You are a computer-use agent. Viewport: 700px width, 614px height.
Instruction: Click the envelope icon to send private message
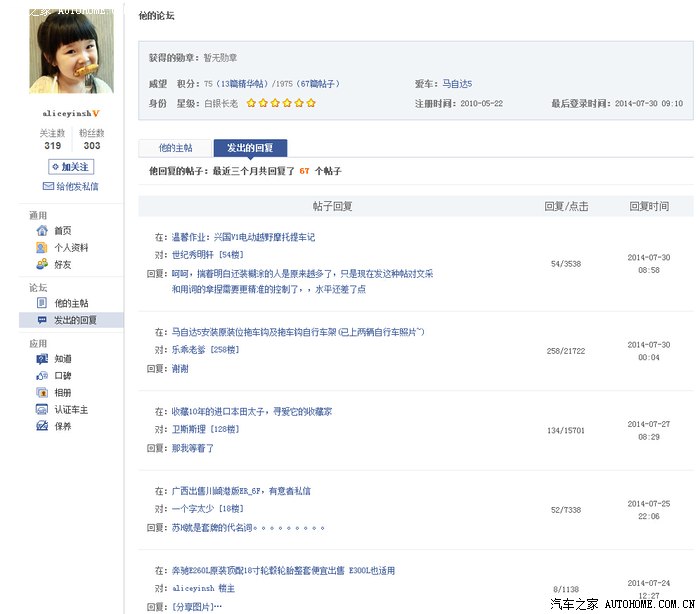[48, 187]
